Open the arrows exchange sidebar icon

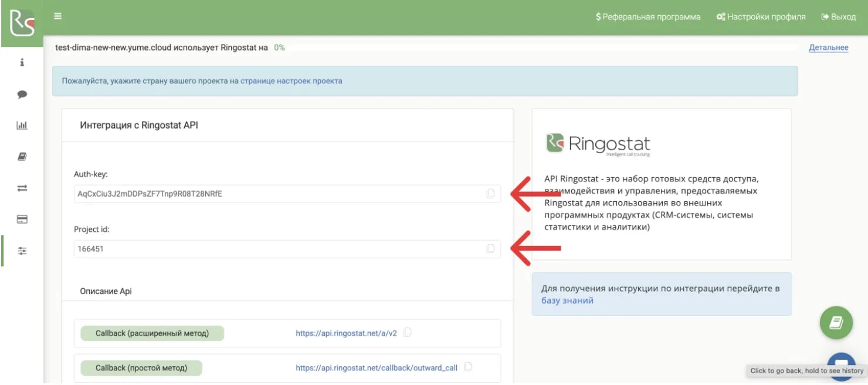22,188
